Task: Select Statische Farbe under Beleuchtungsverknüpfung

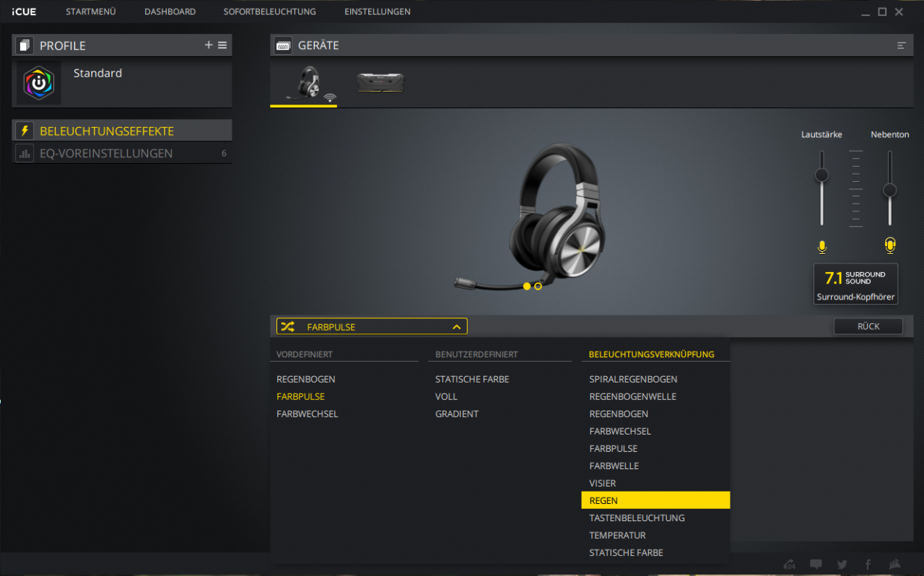Action: point(626,552)
